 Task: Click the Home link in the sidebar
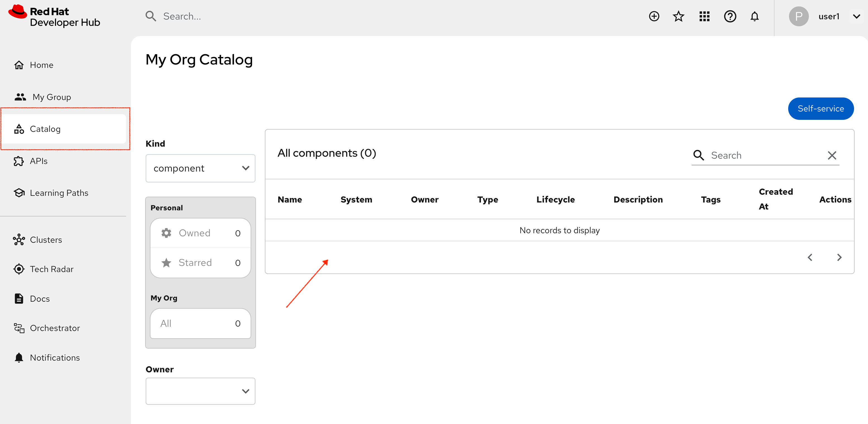41,65
